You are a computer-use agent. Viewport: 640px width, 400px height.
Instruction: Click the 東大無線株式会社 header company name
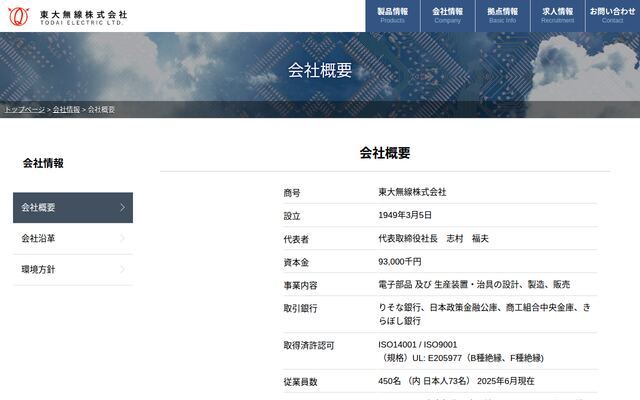[x=83, y=17]
